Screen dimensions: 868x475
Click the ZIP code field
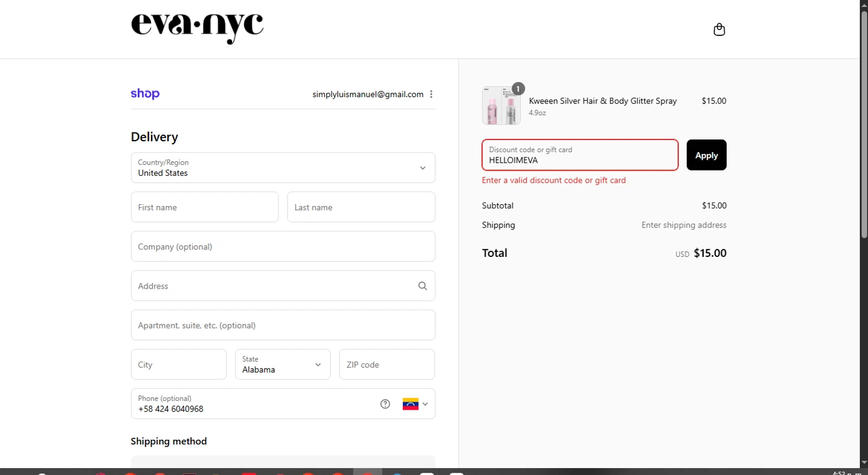(387, 364)
